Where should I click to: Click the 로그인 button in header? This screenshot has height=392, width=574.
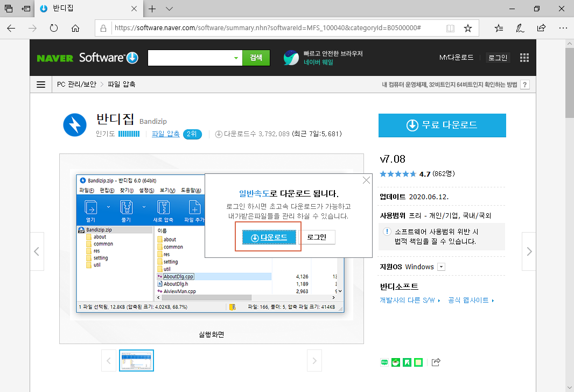click(x=498, y=58)
